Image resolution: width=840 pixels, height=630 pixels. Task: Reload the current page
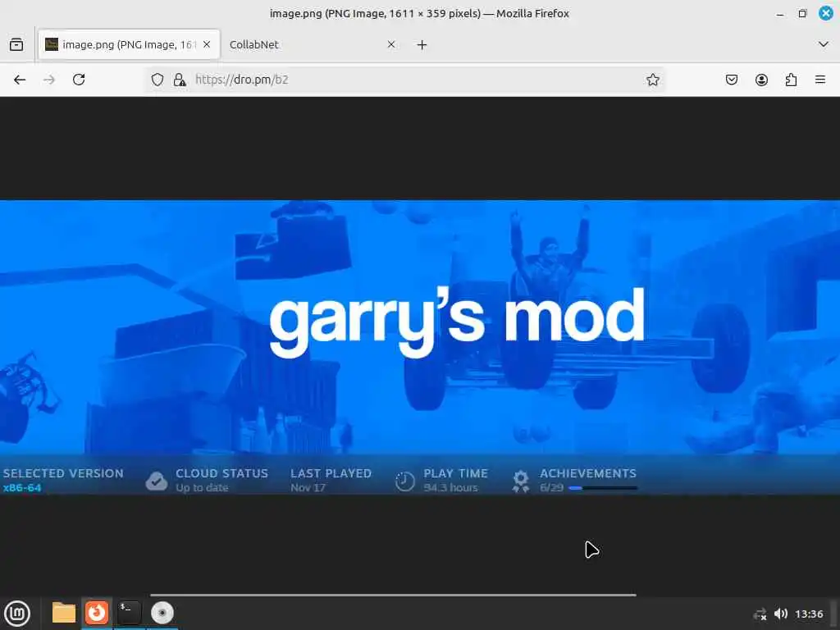pyautogui.click(x=79, y=80)
